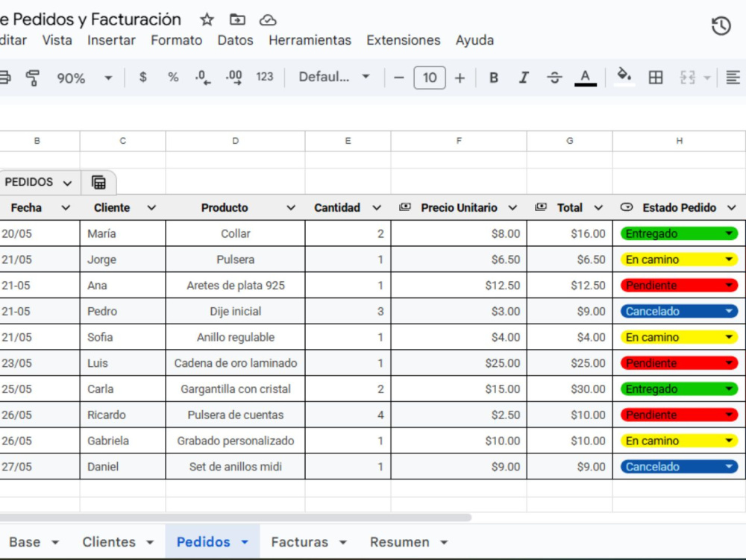746x560 pixels.
Task: Click the move to folder icon
Action: tap(237, 19)
